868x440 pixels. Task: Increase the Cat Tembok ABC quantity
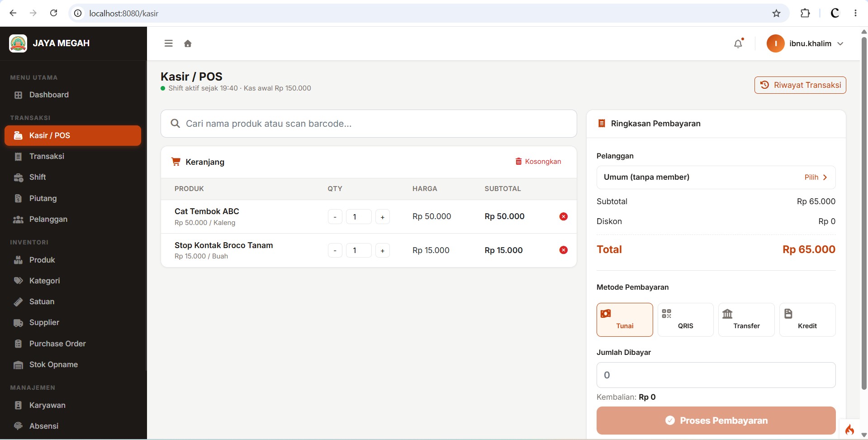tap(382, 217)
